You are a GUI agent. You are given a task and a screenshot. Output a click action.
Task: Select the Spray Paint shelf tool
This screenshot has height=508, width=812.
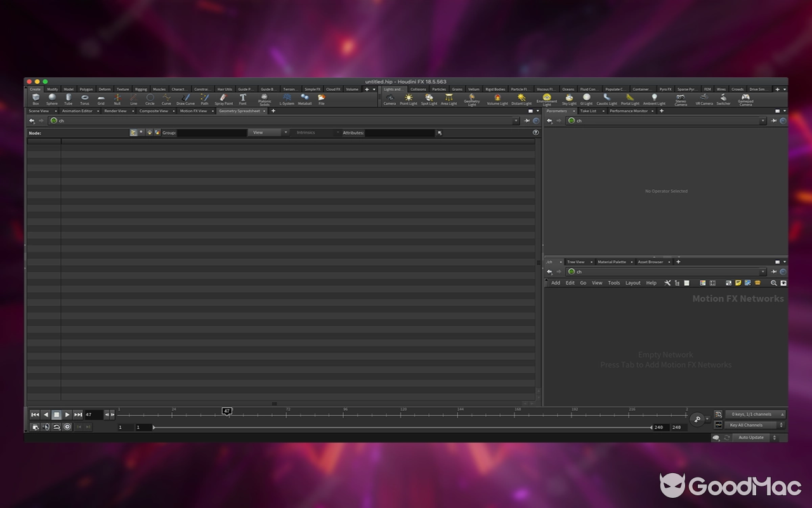(x=223, y=100)
